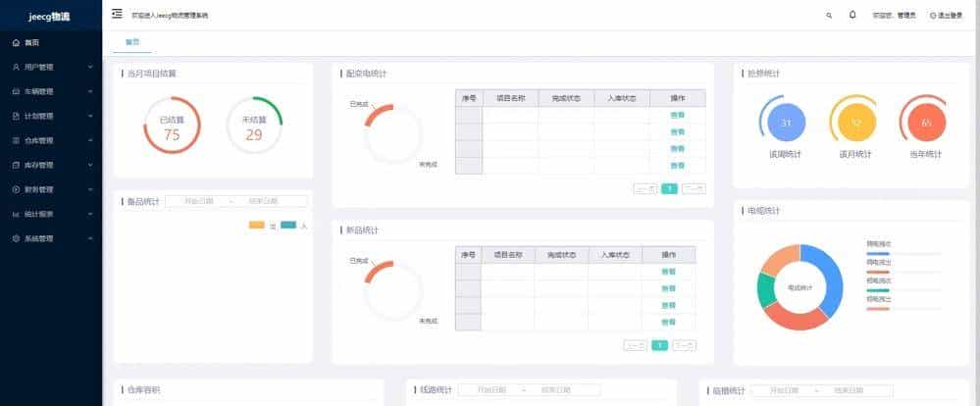Screen dimensions: 980x406
Task: Click the 首页 home icon in sidebar
Action: pos(16,42)
